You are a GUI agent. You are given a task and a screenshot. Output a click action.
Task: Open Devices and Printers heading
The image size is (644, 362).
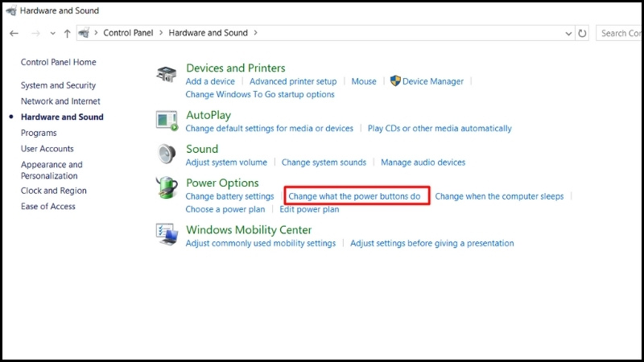236,68
